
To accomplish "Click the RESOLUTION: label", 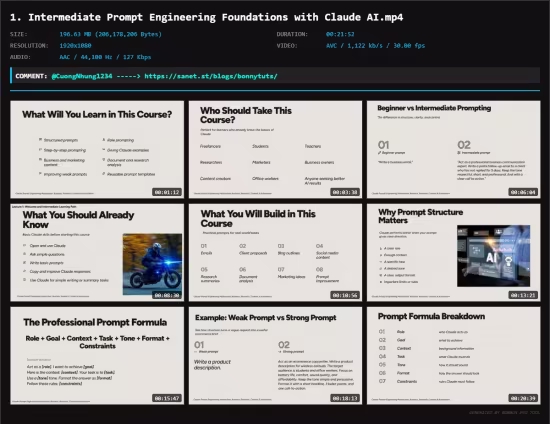I will click(x=29, y=46).
